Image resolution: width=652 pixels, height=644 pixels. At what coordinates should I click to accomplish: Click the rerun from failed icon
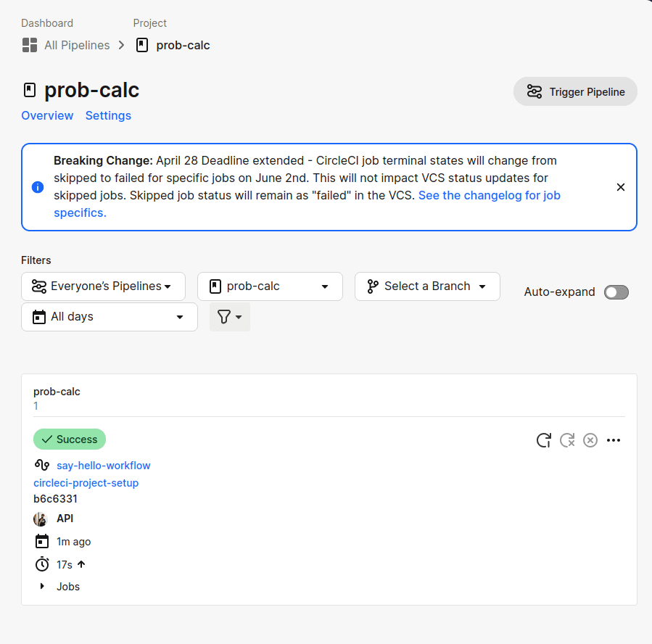pyautogui.click(x=567, y=440)
